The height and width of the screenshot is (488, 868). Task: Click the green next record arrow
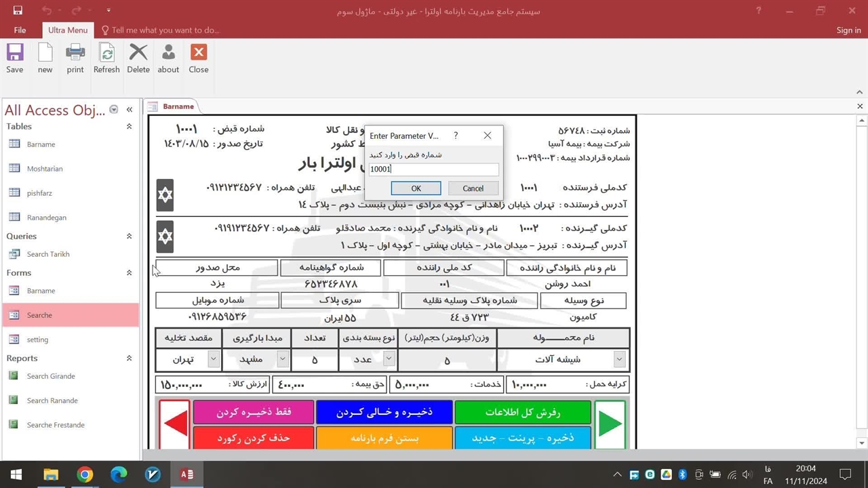pyautogui.click(x=610, y=424)
